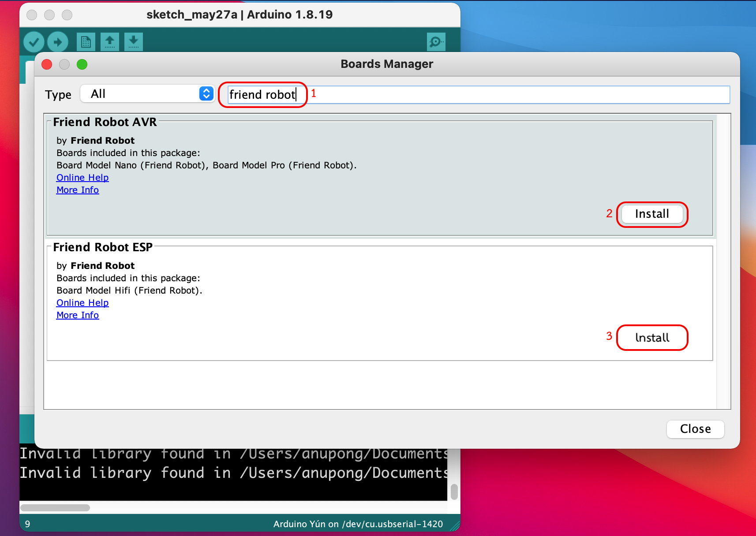Screen dimensions: 756x536
Task: Click the New sketch icon in Arduino toolbar
Action: pos(86,42)
